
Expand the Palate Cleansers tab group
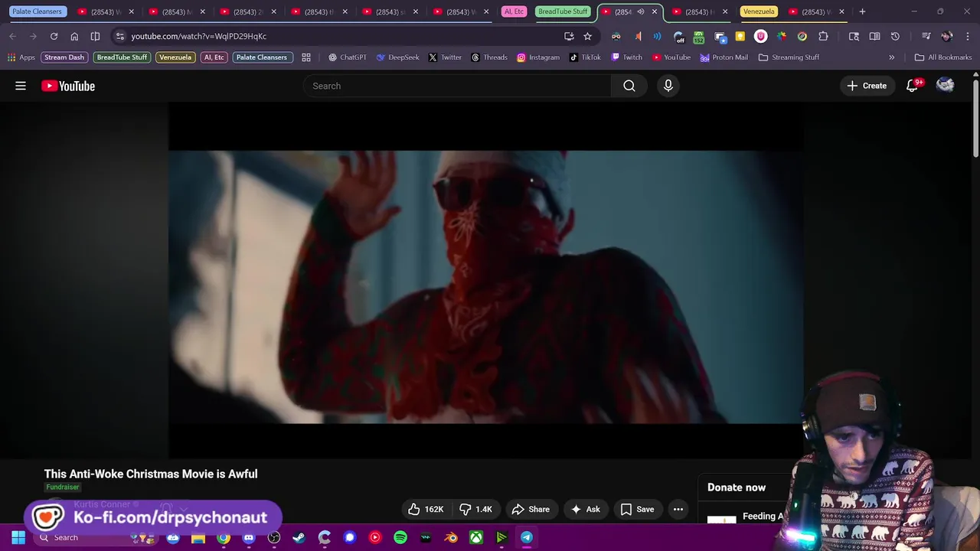coord(37,11)
